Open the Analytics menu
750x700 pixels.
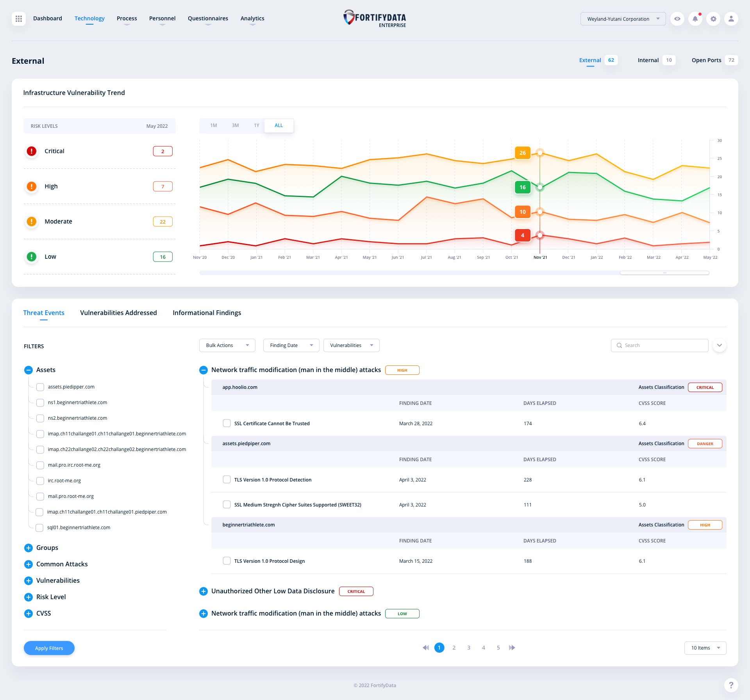252,18
